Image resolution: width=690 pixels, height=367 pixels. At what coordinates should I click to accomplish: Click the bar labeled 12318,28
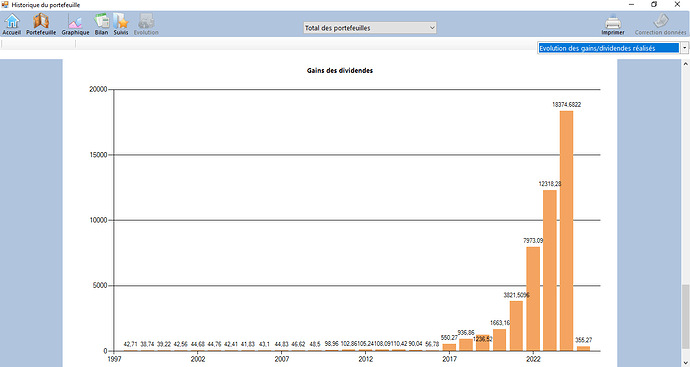point(550,270)
